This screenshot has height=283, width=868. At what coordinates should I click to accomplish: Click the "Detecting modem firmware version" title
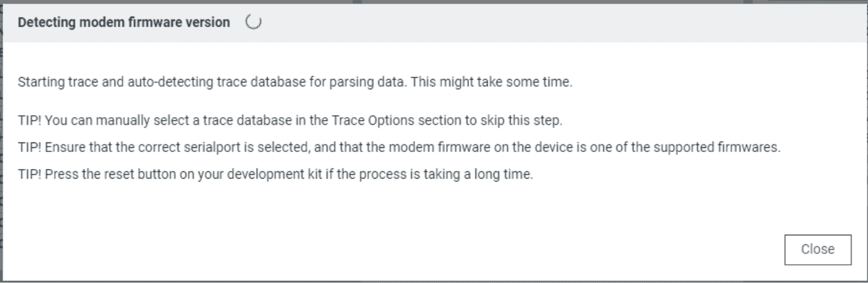tap(124, 22)
